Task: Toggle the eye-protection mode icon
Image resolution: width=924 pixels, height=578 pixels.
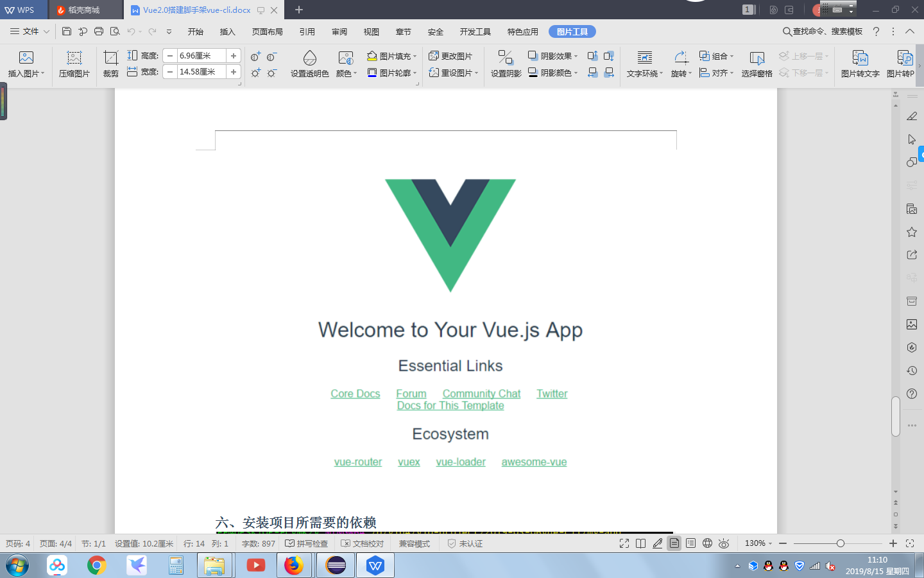Action: (724, 543)
